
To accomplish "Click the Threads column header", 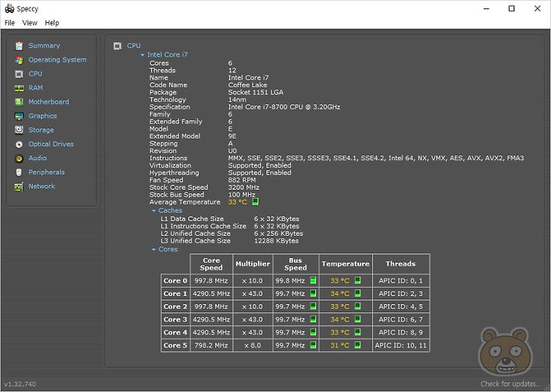I will [400, 264].
